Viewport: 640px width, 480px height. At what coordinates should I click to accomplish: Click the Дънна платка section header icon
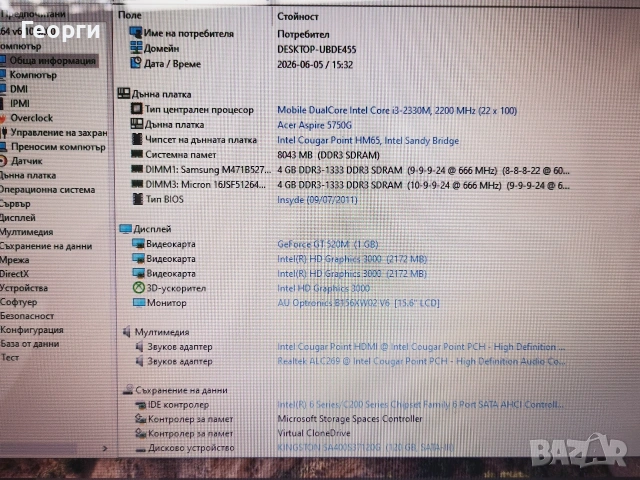[124, 93]
